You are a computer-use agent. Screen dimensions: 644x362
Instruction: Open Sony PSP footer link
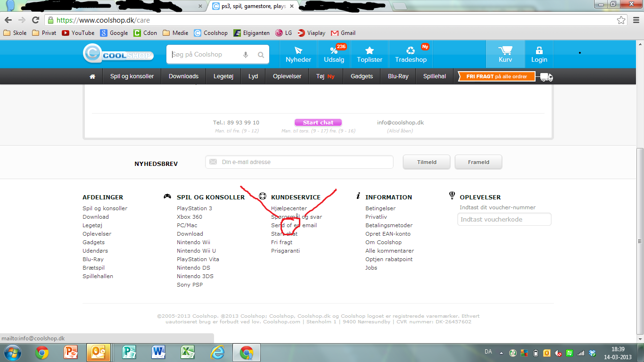pos(190,285)
